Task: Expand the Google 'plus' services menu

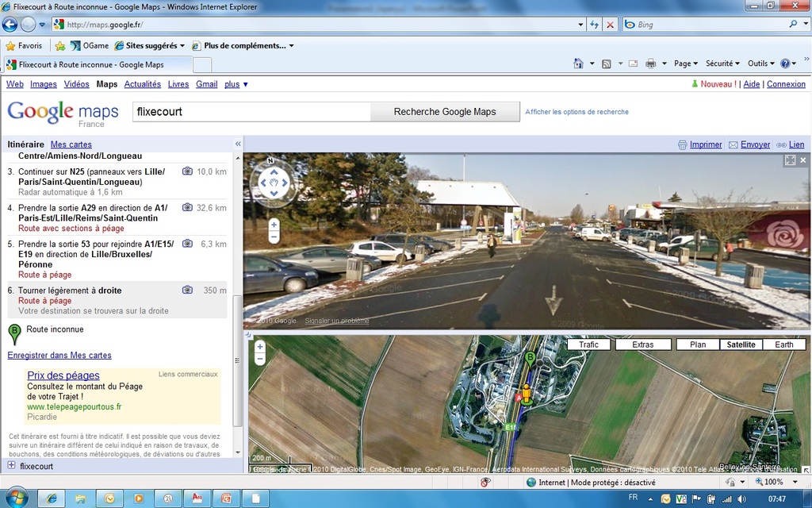Action: [x=236, y=84]
